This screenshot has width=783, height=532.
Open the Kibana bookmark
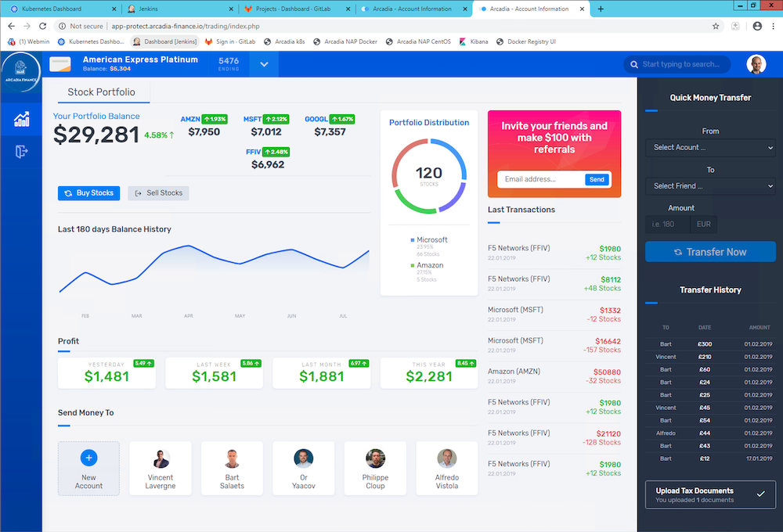point(474,41)
